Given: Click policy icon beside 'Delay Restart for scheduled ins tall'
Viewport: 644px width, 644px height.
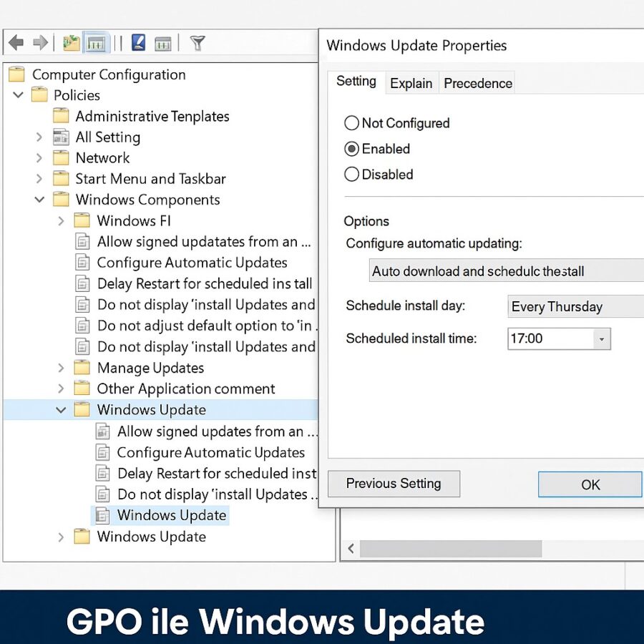Looking at the screenshot, I should click(x=82, y=283).
